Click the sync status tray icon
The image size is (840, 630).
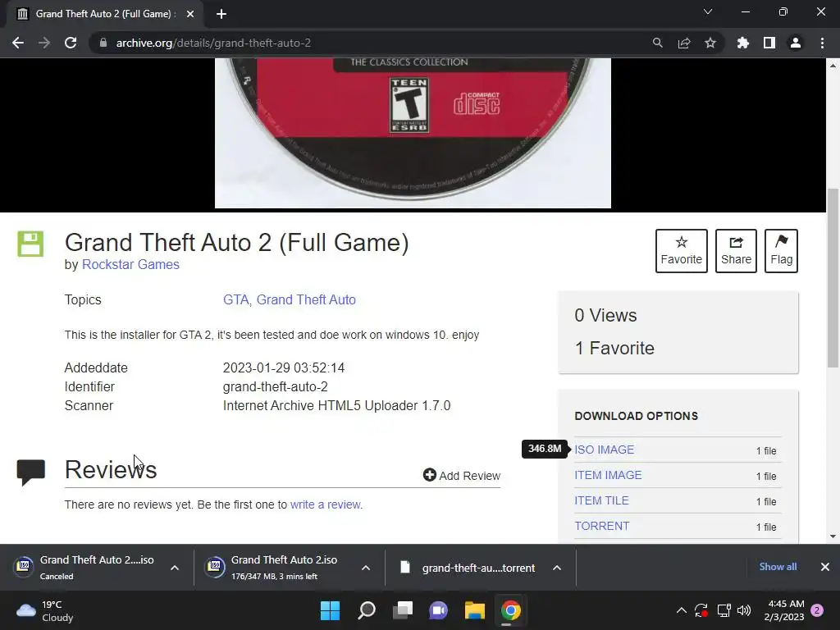click(x=701, y=610)
